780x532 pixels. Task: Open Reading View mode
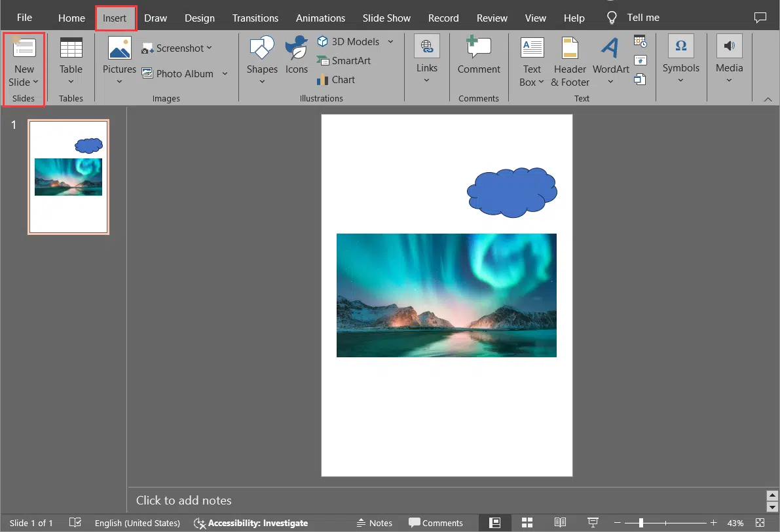[x=560, y=522]
